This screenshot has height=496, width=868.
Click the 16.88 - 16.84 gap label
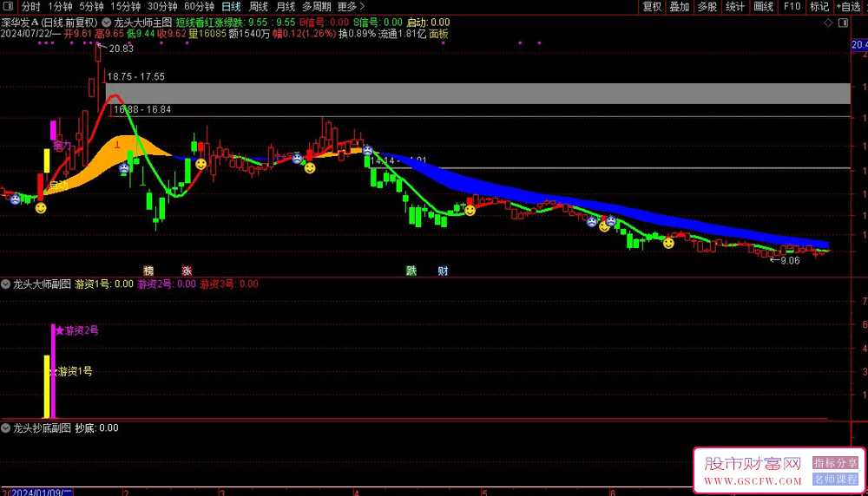[x=142, y=109]
